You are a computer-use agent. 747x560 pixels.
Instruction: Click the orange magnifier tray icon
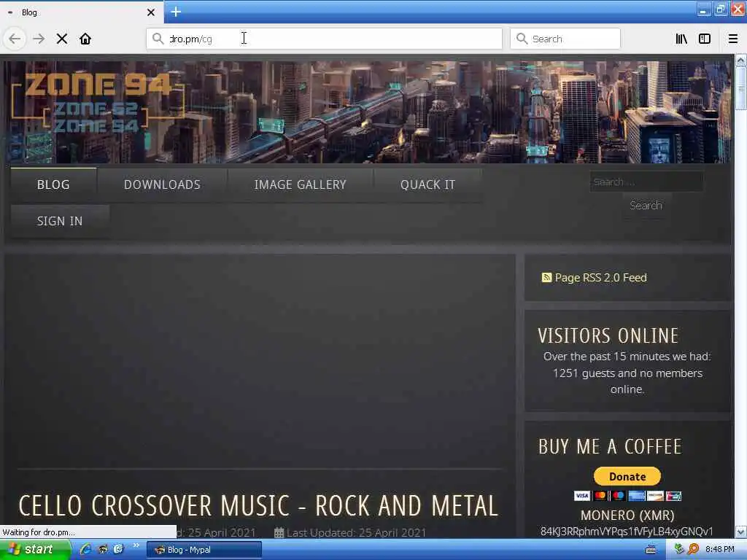[693, 549]
